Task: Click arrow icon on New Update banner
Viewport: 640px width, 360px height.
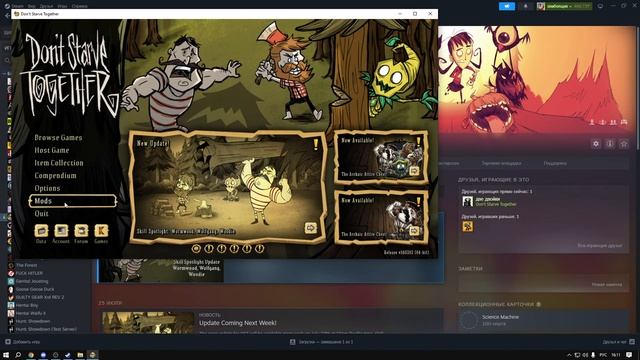Action: tap(311, 227)
